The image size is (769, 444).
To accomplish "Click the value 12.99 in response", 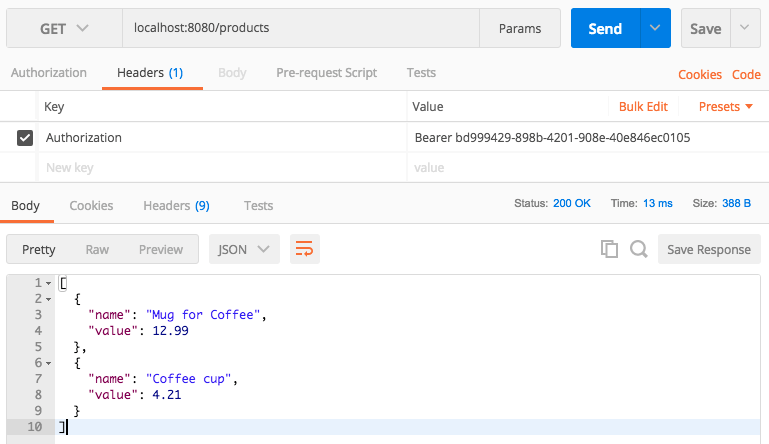I will tap(170, 331).
